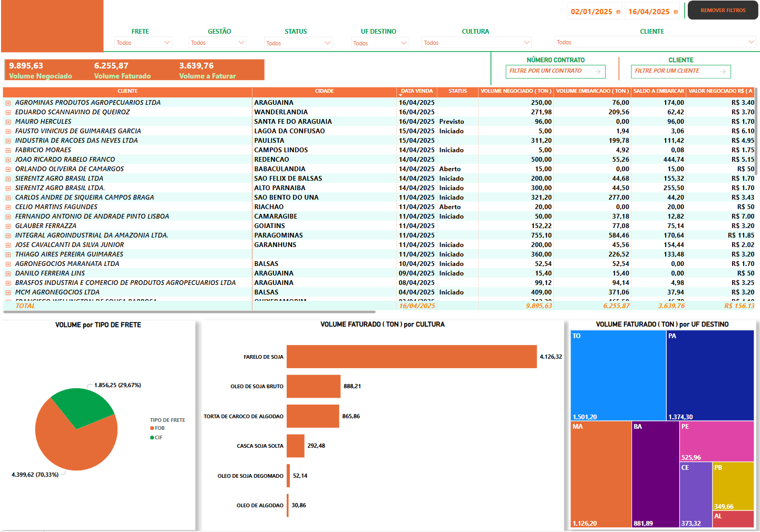Open the FRETE dropdown filter
Viewport: 760px width, 532px height.
[143, 43]
